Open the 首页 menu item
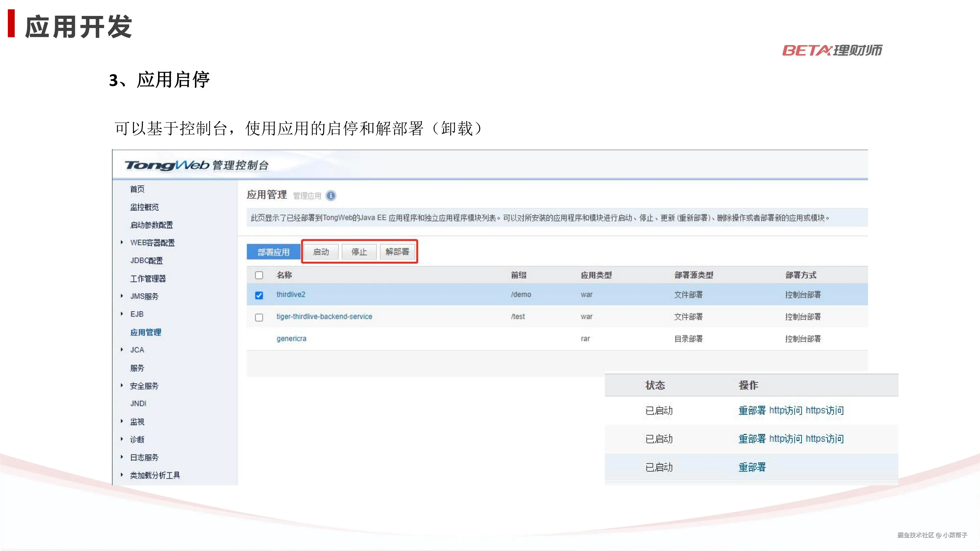Image resolution: width=980 pixels, height=551 pixels. tap(137, 189)
